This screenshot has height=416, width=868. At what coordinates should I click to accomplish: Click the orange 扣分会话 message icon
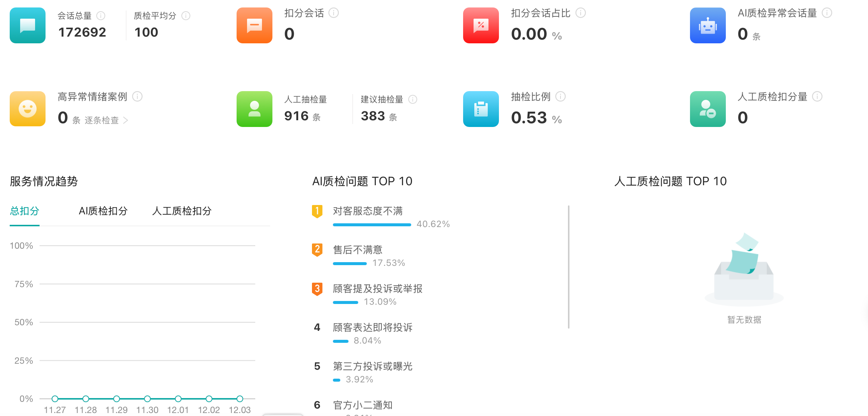click(254, 25)
